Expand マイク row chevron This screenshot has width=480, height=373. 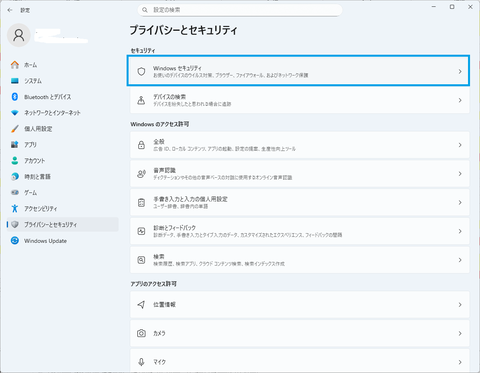pos(460,362)
